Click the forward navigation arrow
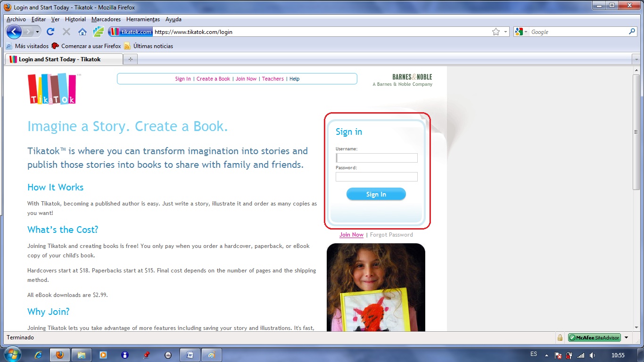The image size is (644, 362). pyautogui.click(x=28, y=32)
